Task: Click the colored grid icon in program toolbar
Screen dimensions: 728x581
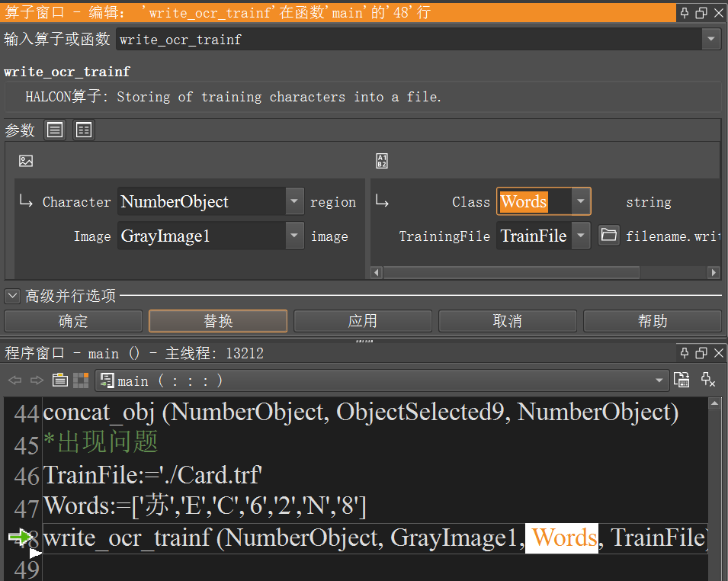Action: click(x=81, y=380)
